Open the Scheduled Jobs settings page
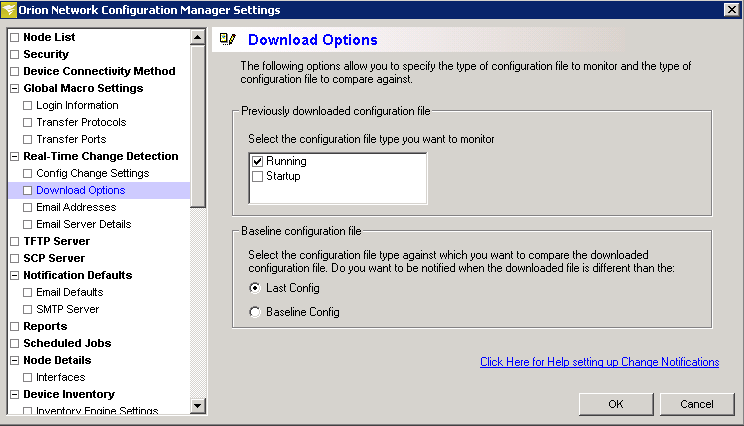The width and height of the screenshot is (744, 426). 67,343
